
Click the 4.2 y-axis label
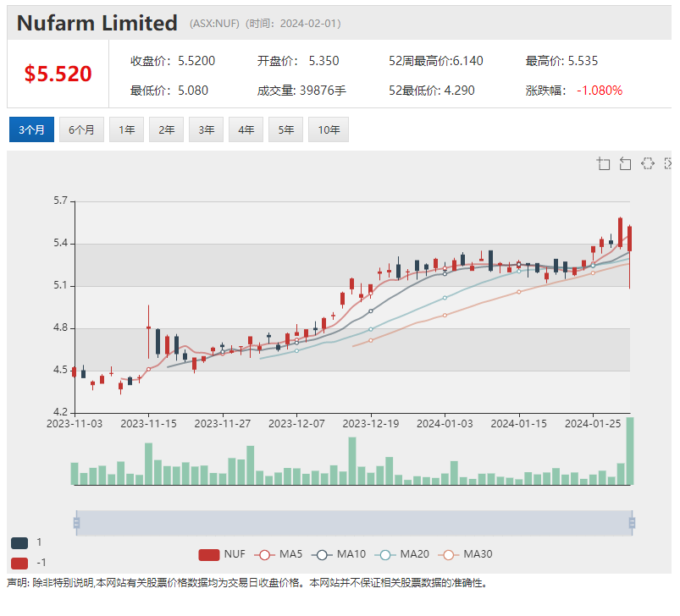pyautogui.click(x=61, y=412)
